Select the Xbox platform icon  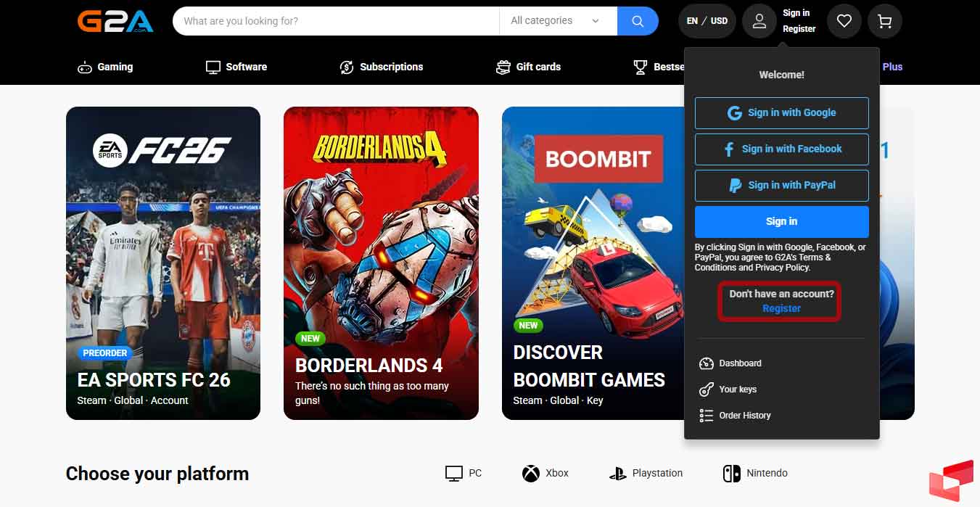[532, 474]
